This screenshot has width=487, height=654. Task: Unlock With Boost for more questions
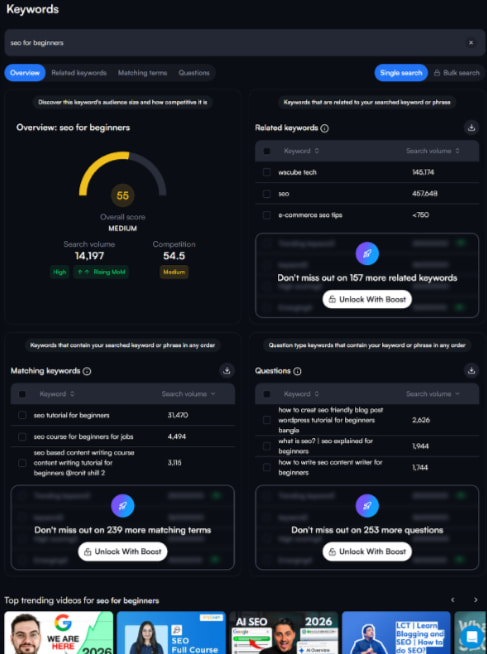tap(367, 551)
